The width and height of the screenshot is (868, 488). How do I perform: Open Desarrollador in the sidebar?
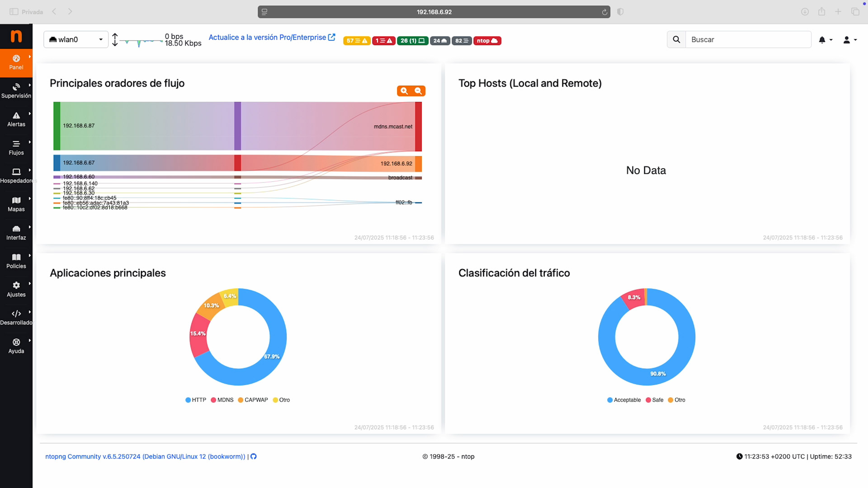pyautogui.click(x=16, y=318)
